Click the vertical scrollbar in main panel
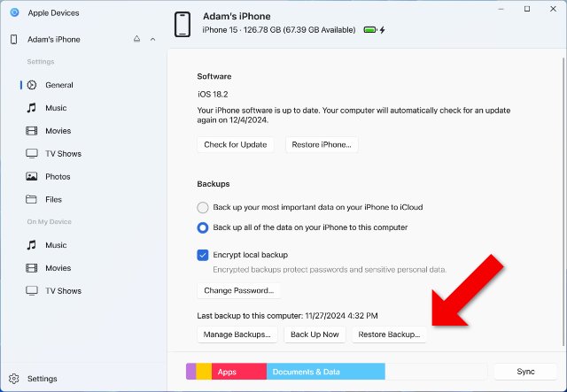Viewport: 567px width, 392px height. point(563,201)
